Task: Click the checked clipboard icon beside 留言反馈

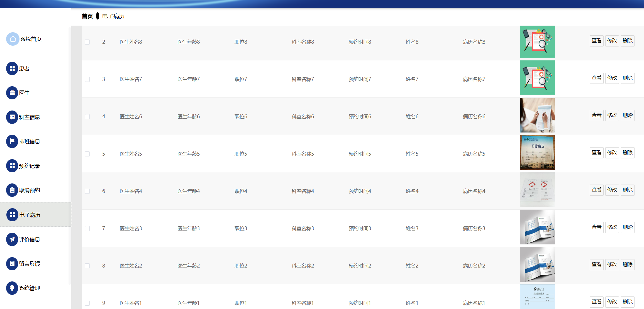Action: (x=12, y=264)
